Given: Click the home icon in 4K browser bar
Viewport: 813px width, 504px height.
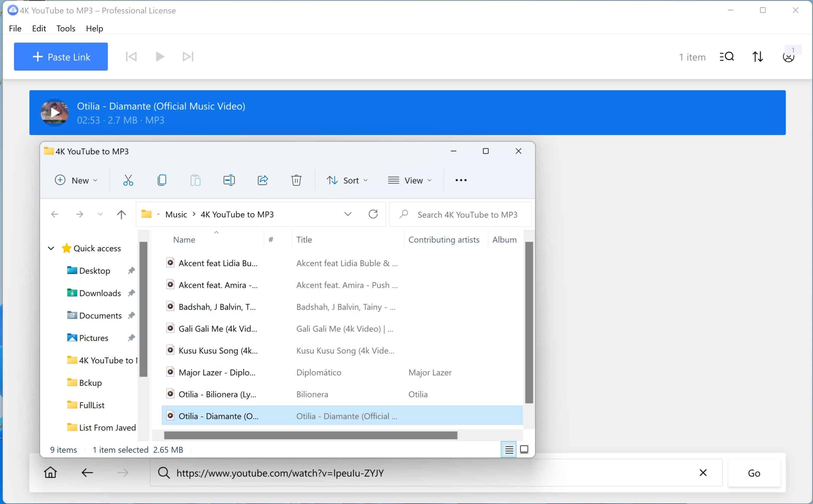Looking at the screenshot, I should pos(51,473).
